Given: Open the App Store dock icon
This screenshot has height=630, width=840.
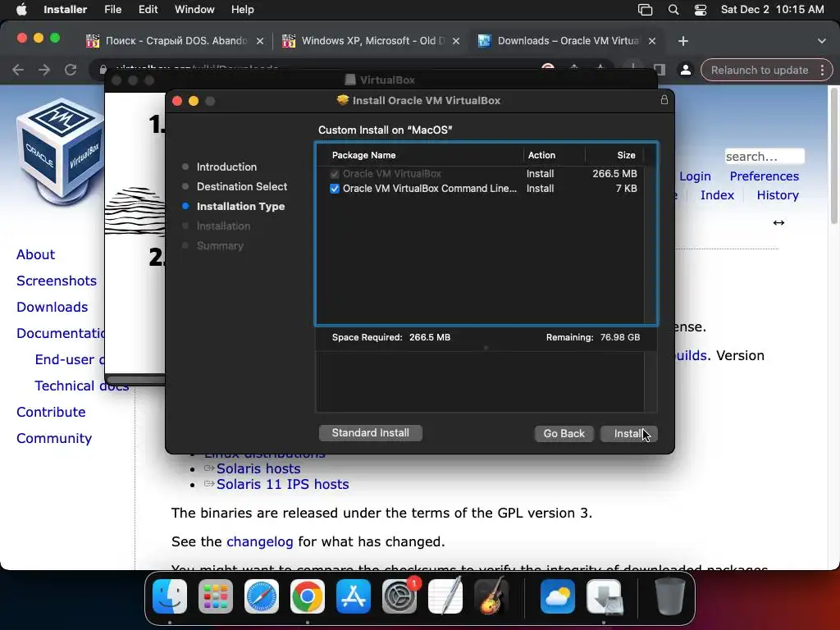Looking at the screenshot, I should (354, 596).
